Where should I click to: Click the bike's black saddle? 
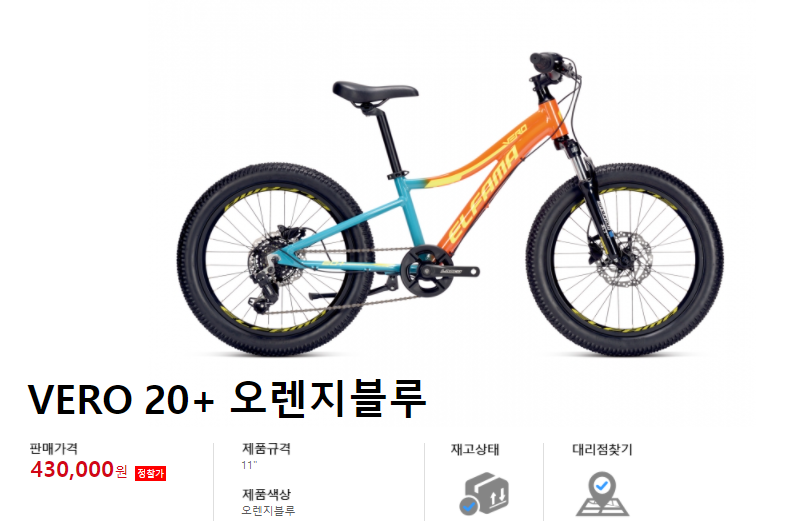[375, 93]
